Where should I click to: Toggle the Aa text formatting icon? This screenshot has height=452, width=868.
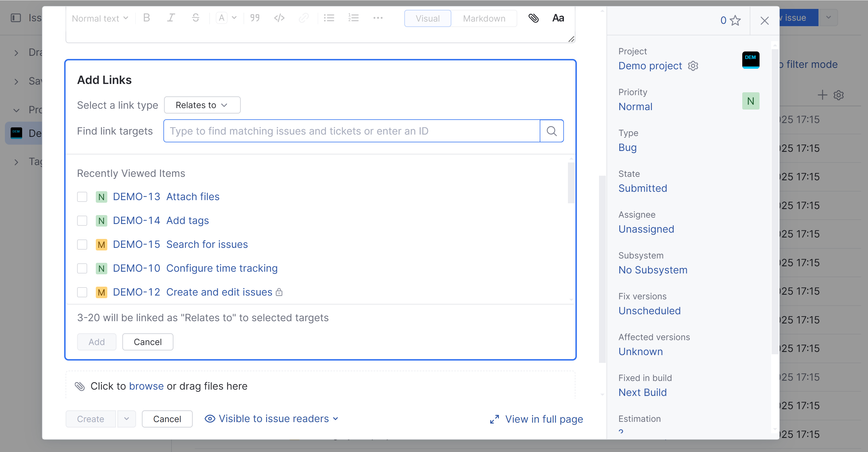(558, 18)
